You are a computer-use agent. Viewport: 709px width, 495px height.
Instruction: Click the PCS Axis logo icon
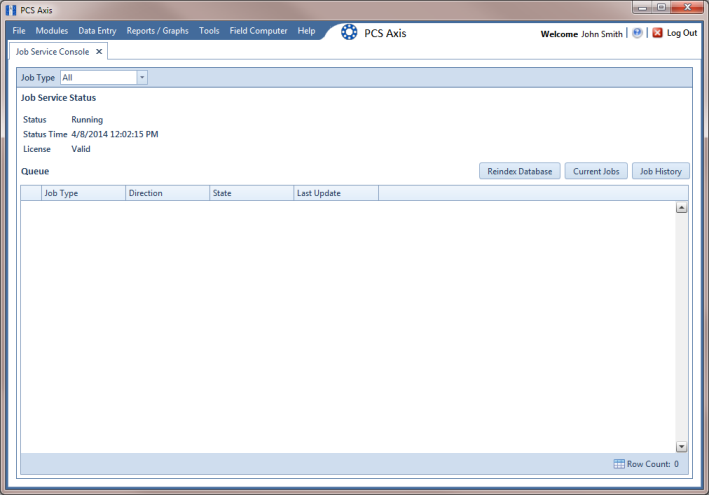[x=349, y=32]
